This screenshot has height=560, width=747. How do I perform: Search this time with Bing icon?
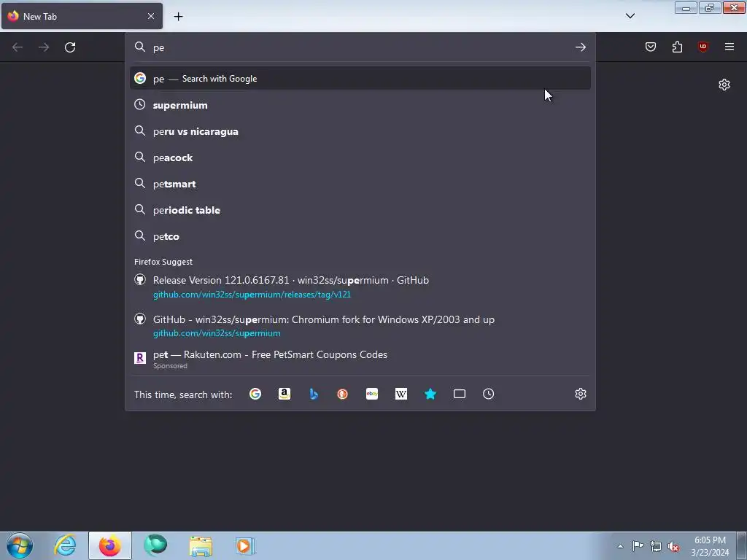tap(314, 394)
